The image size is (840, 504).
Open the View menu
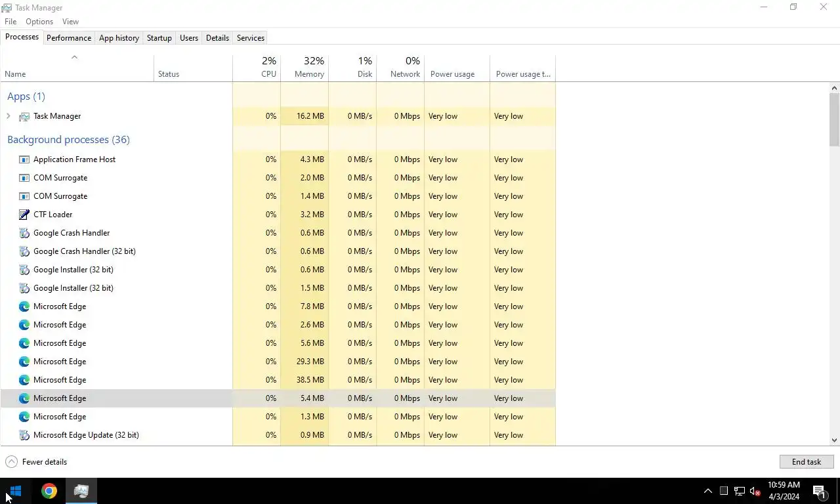coord(70,22)
